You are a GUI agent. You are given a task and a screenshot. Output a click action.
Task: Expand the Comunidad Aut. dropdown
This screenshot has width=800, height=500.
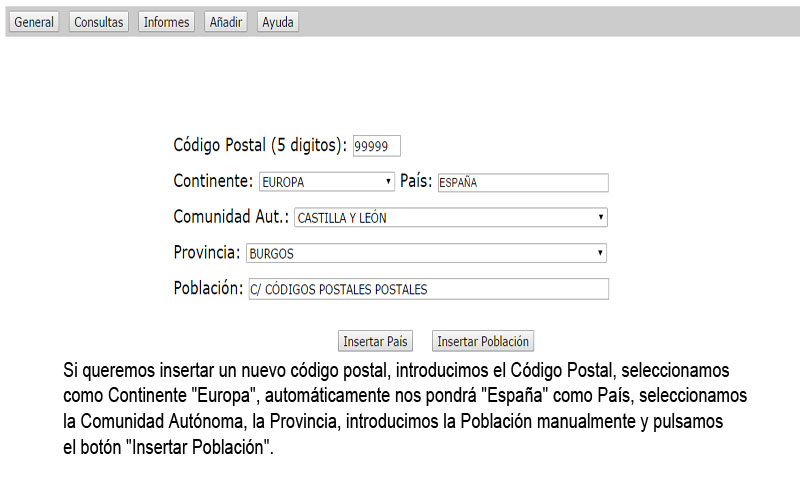pos(451,217)
